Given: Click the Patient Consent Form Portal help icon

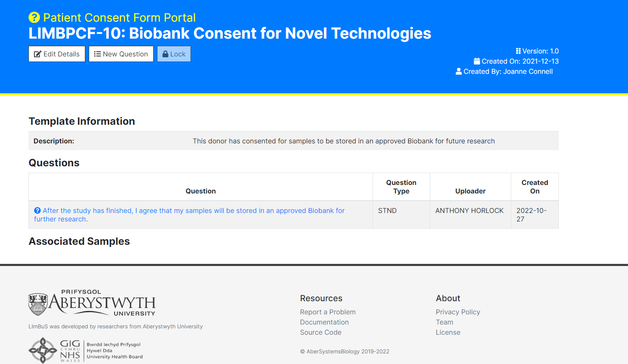Looking at the screenshot, I should pos(35,17).
